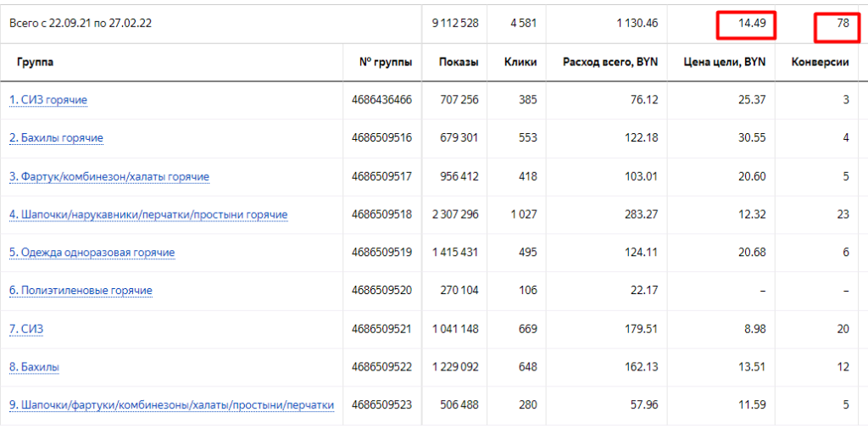The width and height of the screenshot is (868, 434).
Task: Sort by 'Цена цели, BYN' header
Action: coord(725,62)
